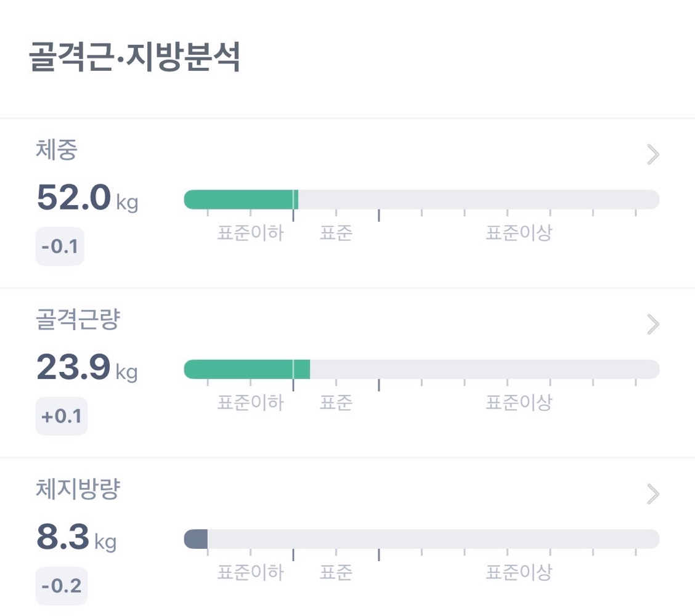Click the green 체중 progress bar

pyautogui.click(x=421, y=200)
